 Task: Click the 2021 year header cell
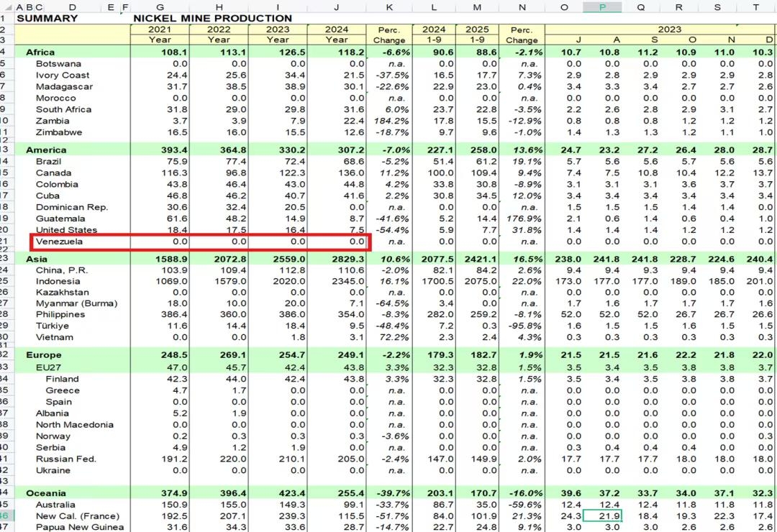tap(159, 29)
